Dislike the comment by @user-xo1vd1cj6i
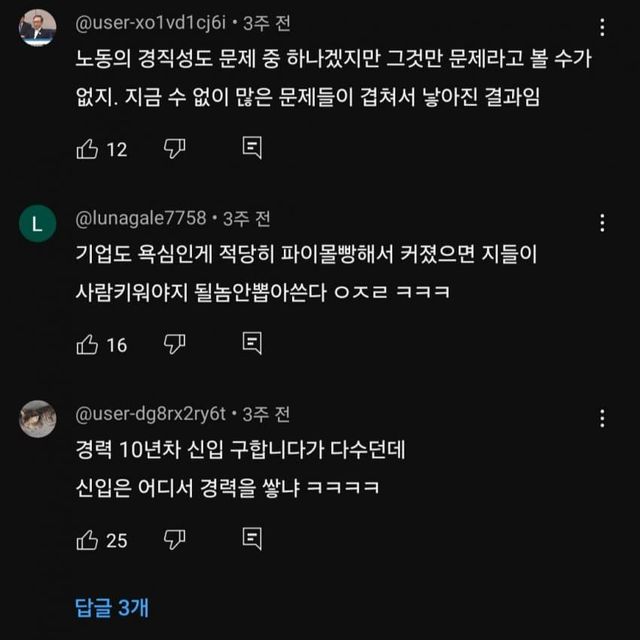The width and height of the screenshot is (640, 640). click(x=175, y=149)
